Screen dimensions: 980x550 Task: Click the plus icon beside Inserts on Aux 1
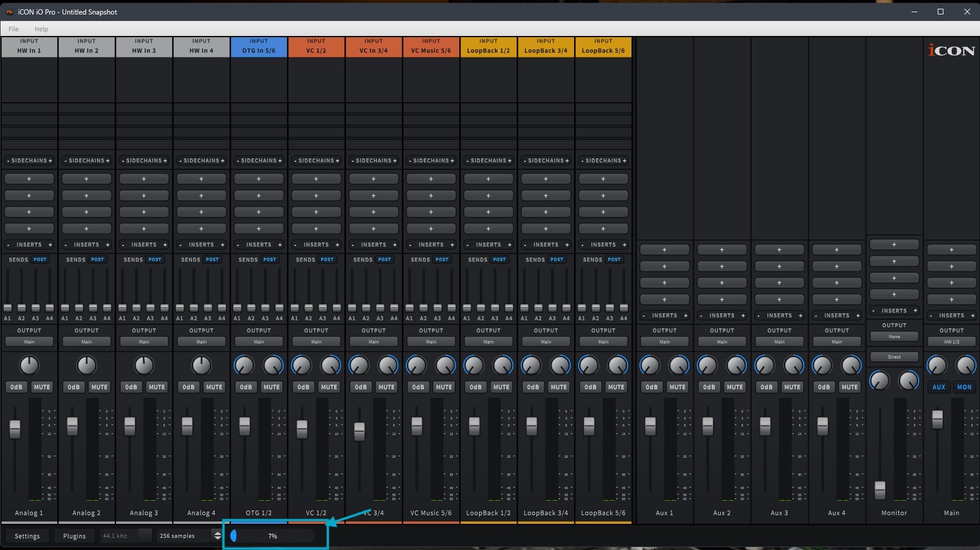click(685, 316)
